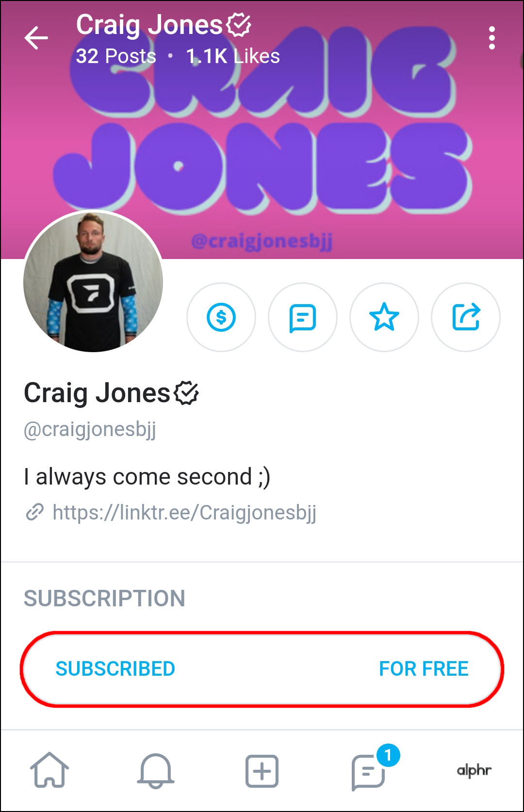Open the linktr.ee/Craigjonesbjj link
The image size is (524, 812).
tap(184, 512)
